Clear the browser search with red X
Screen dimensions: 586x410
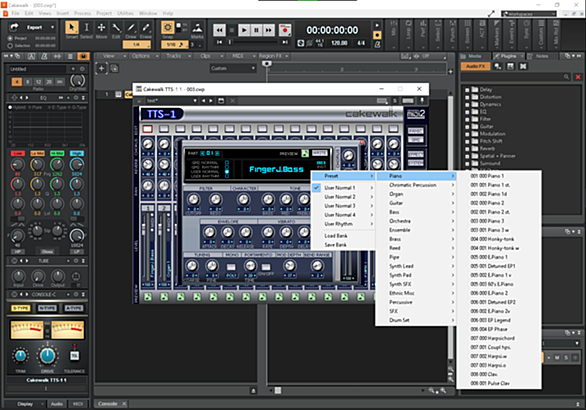[x=578, y=77]
